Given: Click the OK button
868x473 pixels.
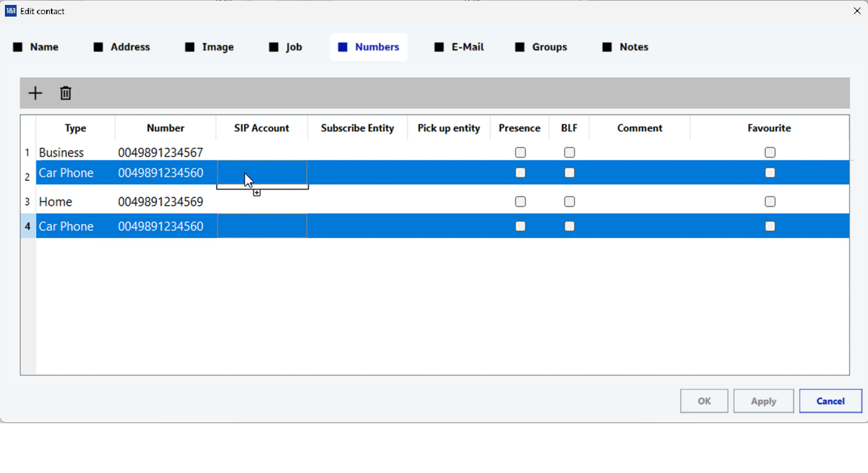Looking at the screenshot, I should pos(704,401).
